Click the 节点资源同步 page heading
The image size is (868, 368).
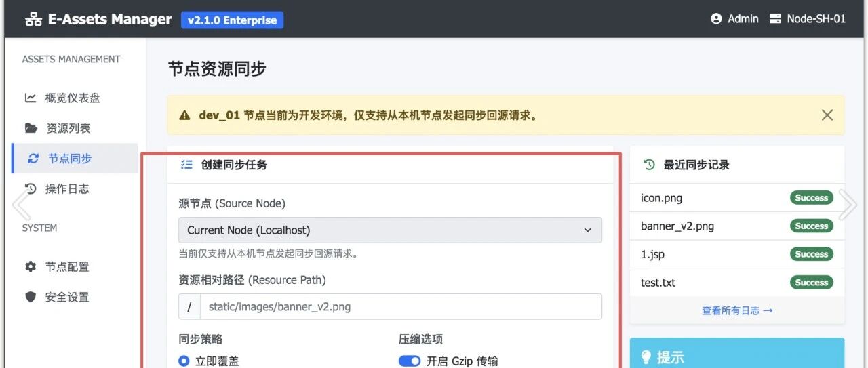(217, 68)
